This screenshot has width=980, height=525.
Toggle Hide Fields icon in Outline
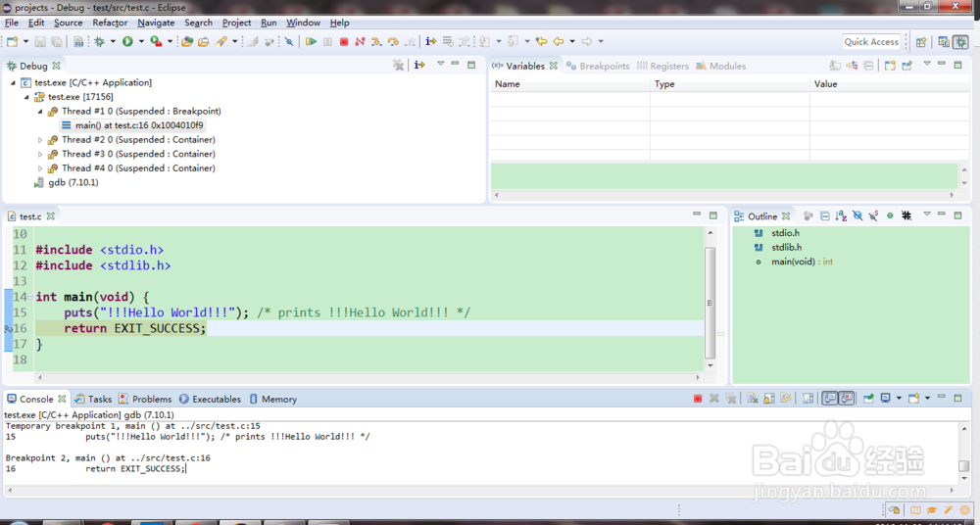(x=857, y=215)
